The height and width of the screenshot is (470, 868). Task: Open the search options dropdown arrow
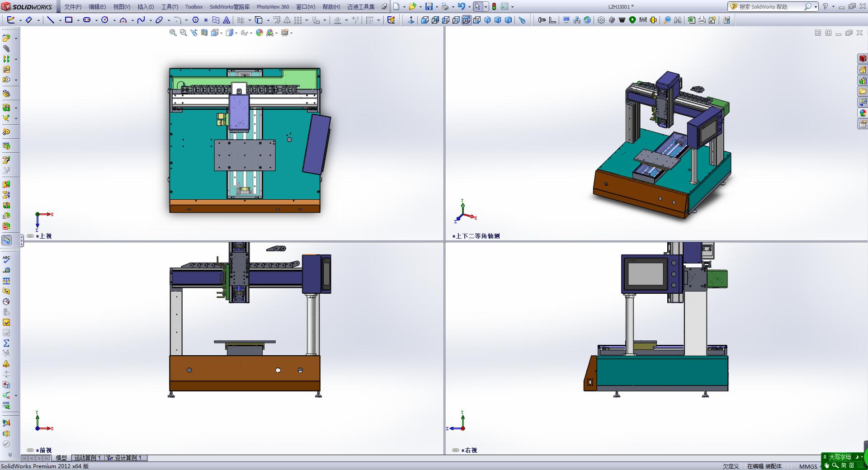point(815,7)
